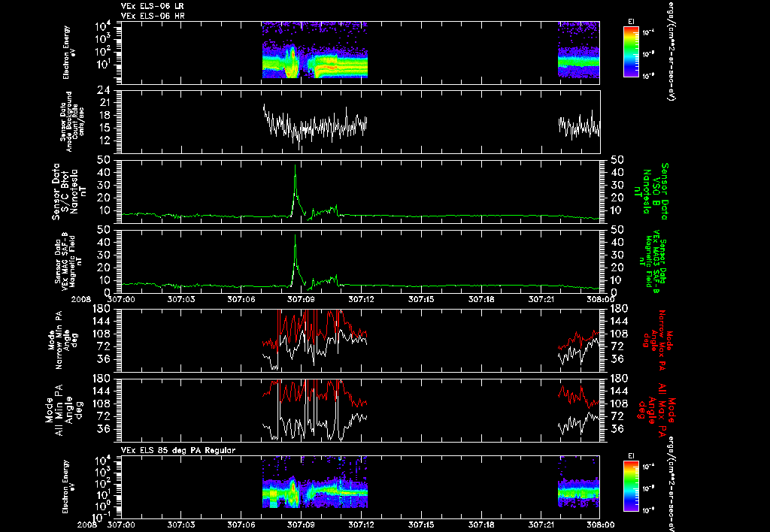Click the right-hand count rate trace segment

tap(579, 125)
